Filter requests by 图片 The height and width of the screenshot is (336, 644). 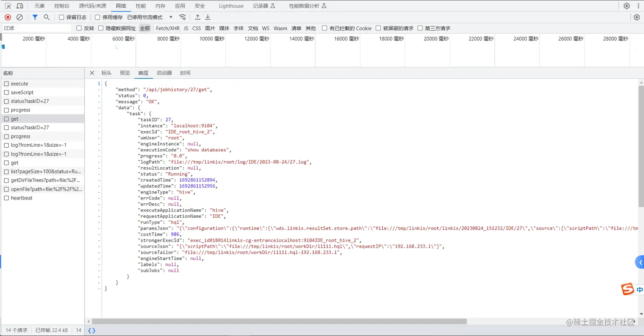coord(210,28)
